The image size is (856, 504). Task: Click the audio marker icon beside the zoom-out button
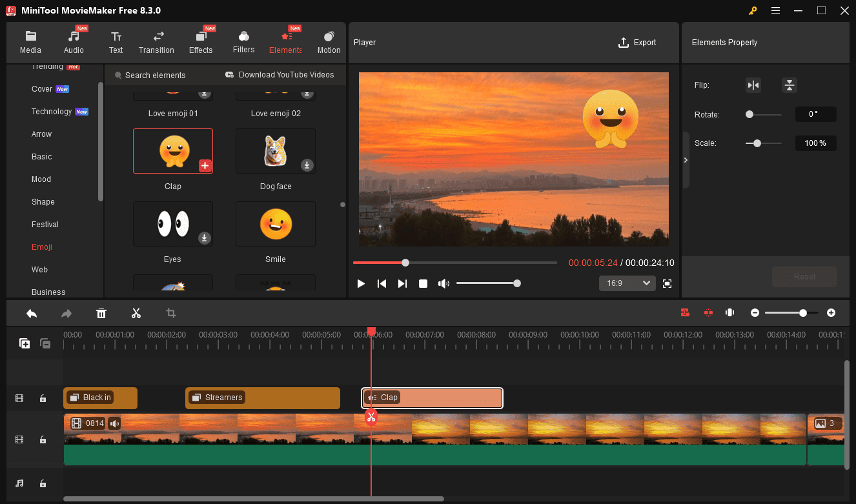pos(730,312)
